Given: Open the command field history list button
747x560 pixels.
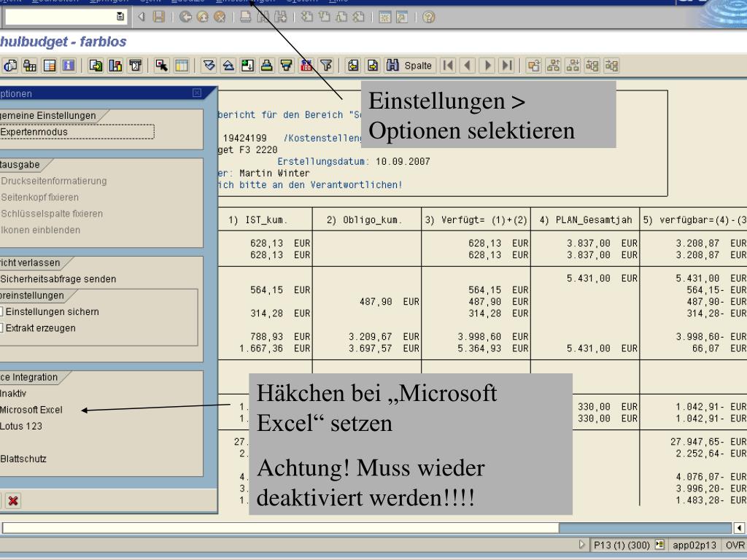Looking at the screenshot, I should 120,17.
